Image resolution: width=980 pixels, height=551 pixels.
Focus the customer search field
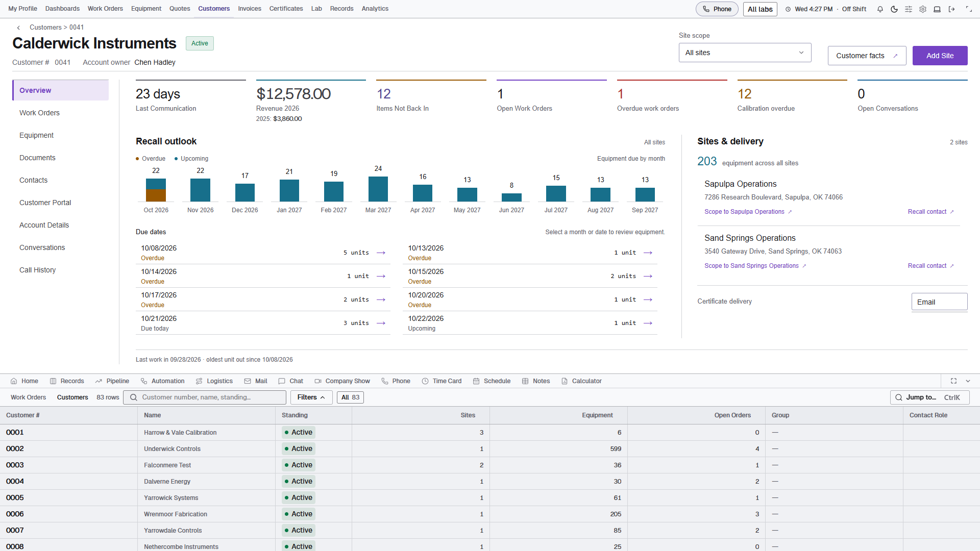click(204, 397)
